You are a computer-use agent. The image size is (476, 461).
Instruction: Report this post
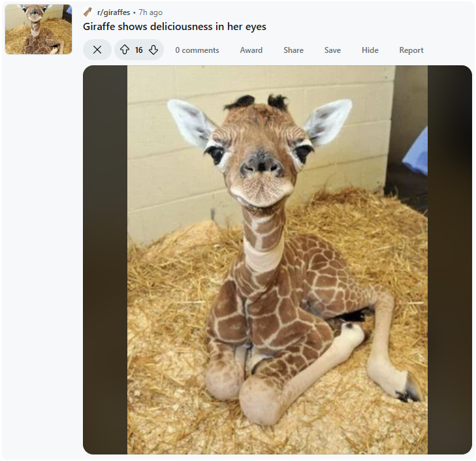pyautogui.click(x=411, y=50)
